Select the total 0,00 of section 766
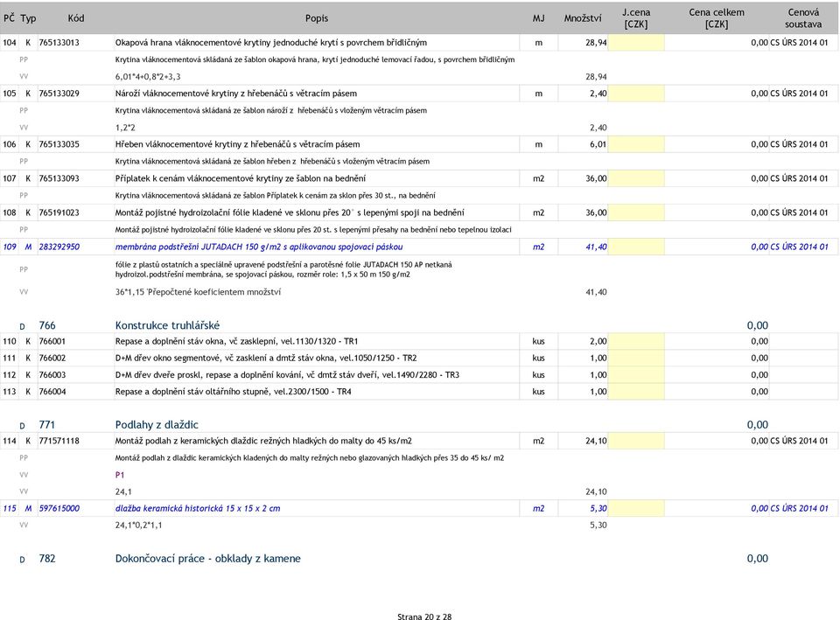Viewport: 840px width, 620px height. coord(758,325)
